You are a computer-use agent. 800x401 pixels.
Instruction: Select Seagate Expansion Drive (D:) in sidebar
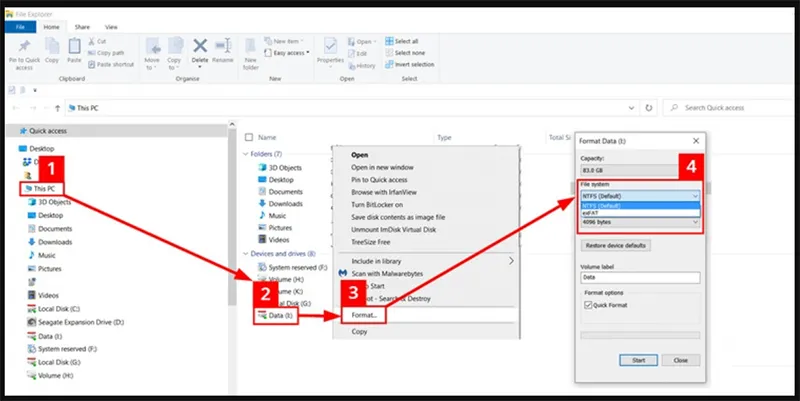[x=76, y=322]
